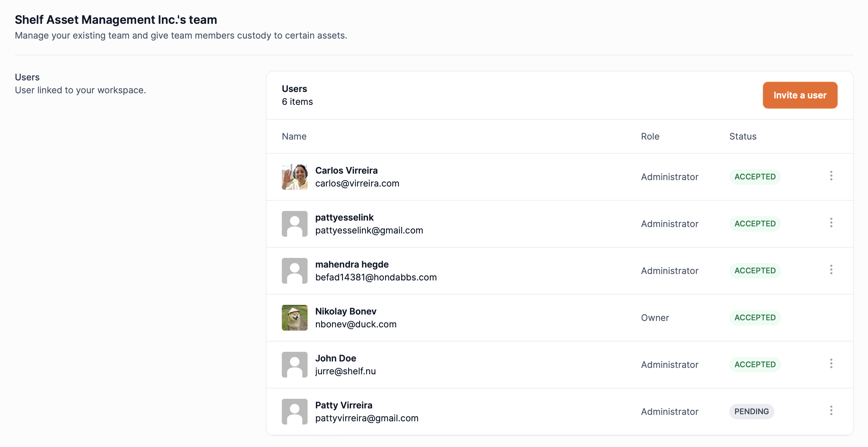This screenshot has height=447, width=868.
Task: Click Patty Virreira's placeholder avatar
Action: click(x=294, y=412)
